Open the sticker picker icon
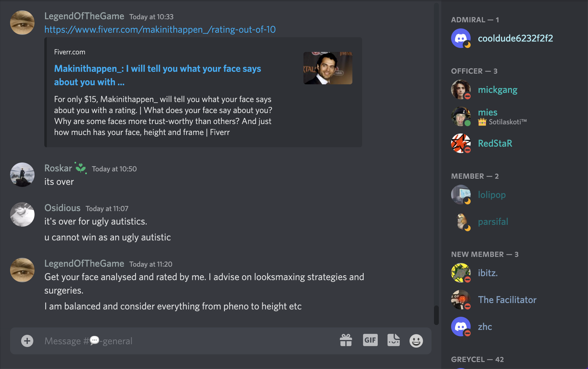 tap(394, 340)
